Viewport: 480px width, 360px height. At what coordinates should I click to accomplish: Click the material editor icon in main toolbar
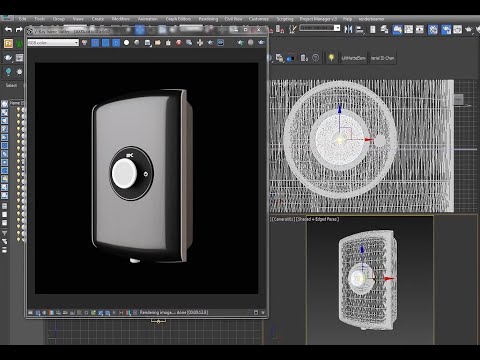pyautogui.click(x=433, y=30)
